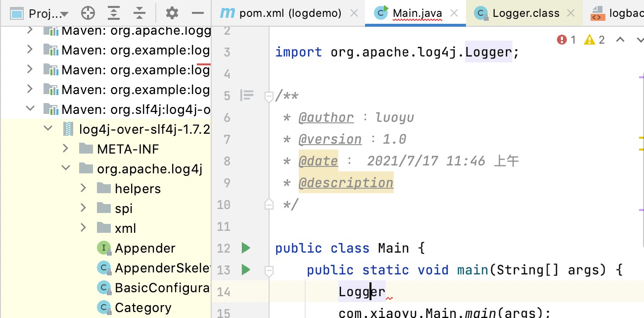Collapse the Maven: org.slf4j:log4j-o library
The height and width of the screenshot is (318, 644).
(x=30, y=108)
